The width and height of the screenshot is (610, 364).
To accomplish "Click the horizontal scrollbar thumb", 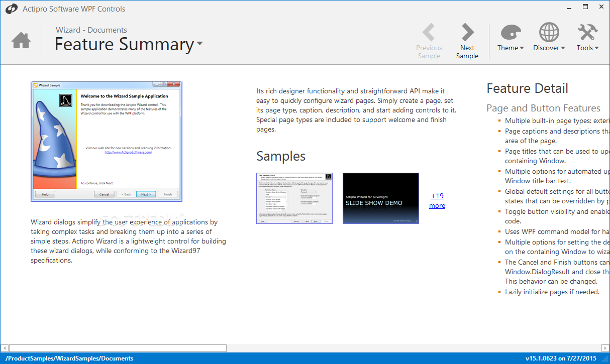I will click(118, 348).
